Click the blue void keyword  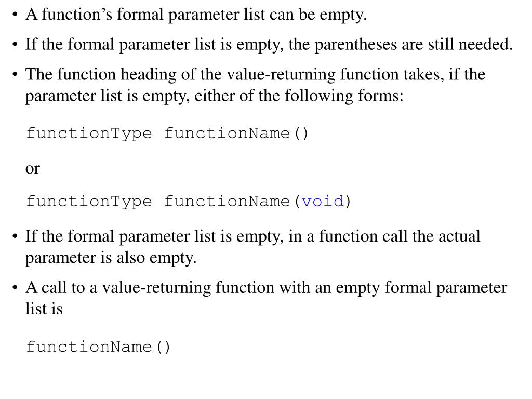click(x=323, y=202)
